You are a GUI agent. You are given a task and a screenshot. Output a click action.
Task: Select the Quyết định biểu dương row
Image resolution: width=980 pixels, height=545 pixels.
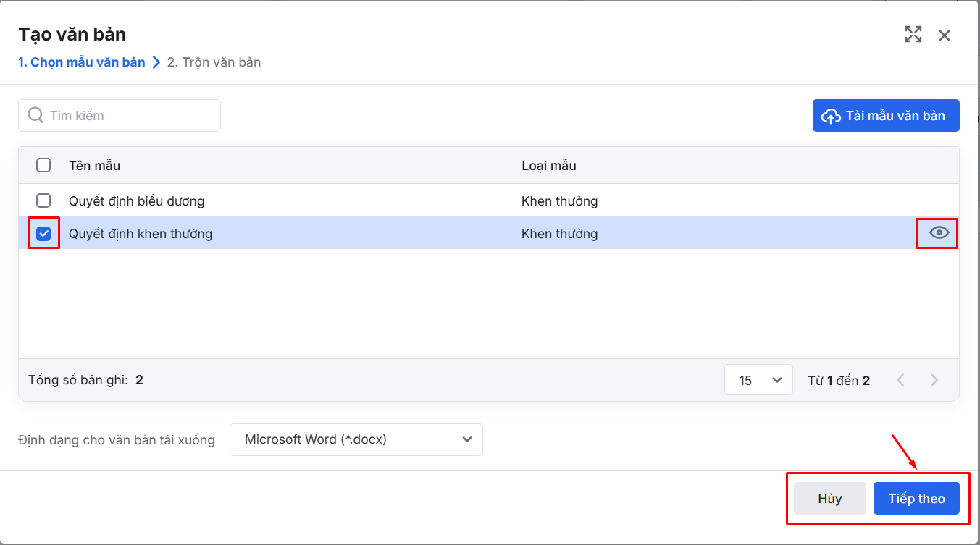(x=290, y=200)
